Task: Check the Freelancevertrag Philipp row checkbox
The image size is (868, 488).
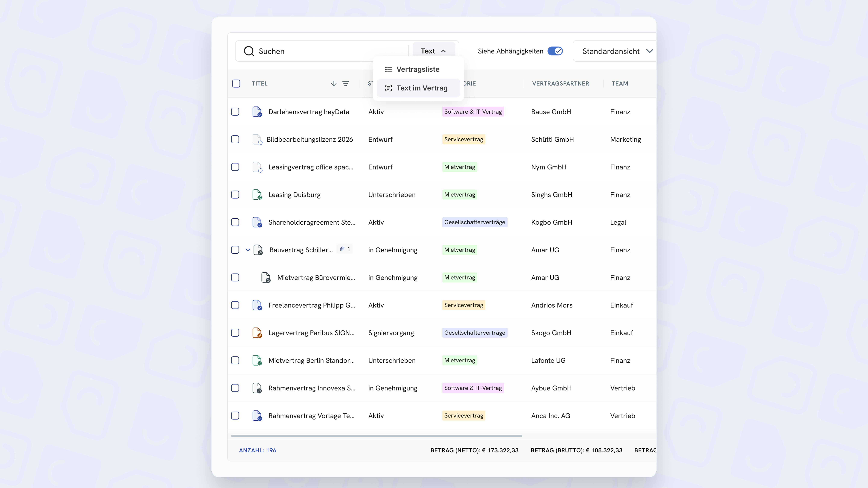Action: [235, 305]
